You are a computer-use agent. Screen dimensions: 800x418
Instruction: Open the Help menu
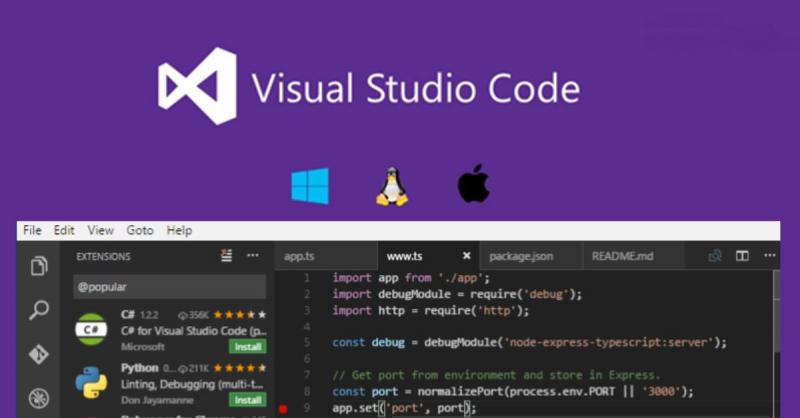[x=180, y=231]
